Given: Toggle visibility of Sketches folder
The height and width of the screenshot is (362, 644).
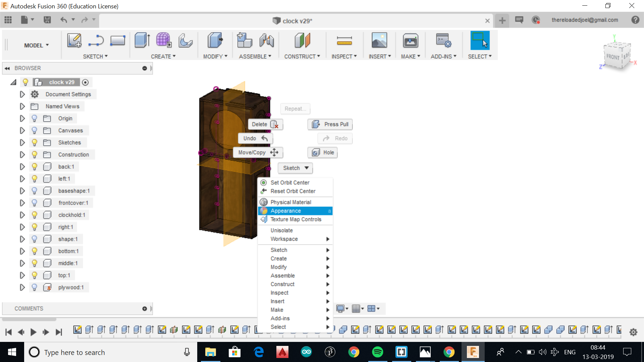Looking at the screenshot, I should tap(34, 142).
